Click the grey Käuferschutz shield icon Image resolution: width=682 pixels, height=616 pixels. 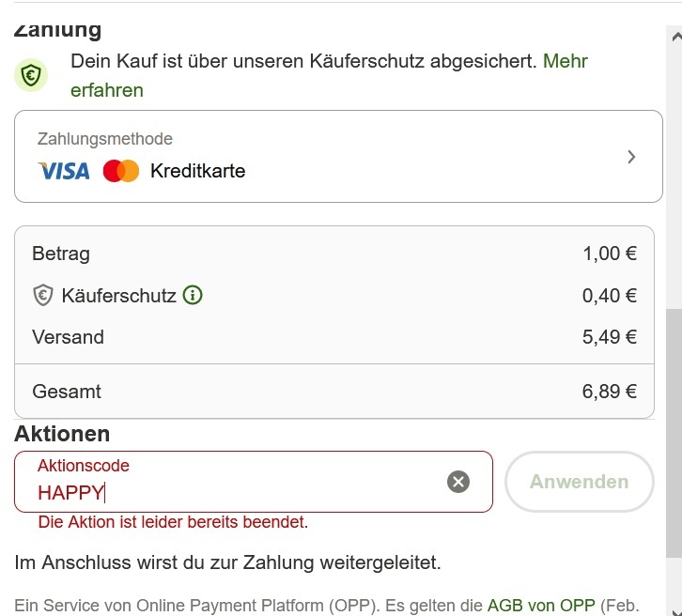(x=42, y=295)
